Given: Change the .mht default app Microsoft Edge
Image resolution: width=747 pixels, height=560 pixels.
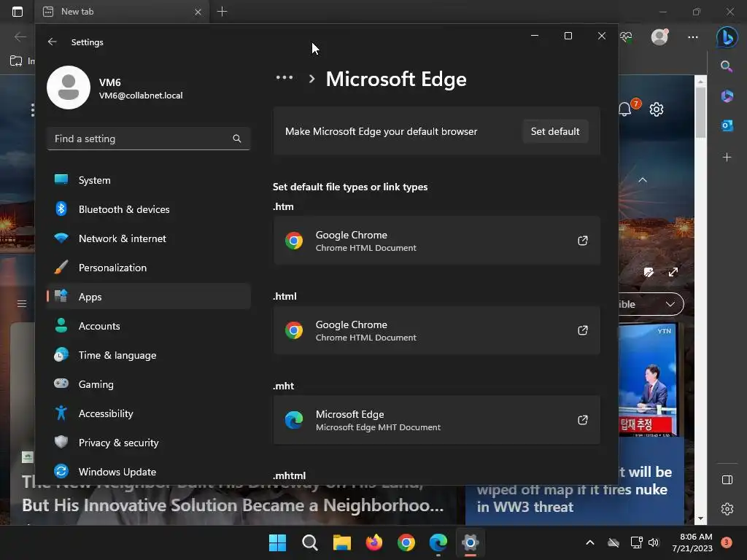Looking at the screenshot, I should (436, 420).
